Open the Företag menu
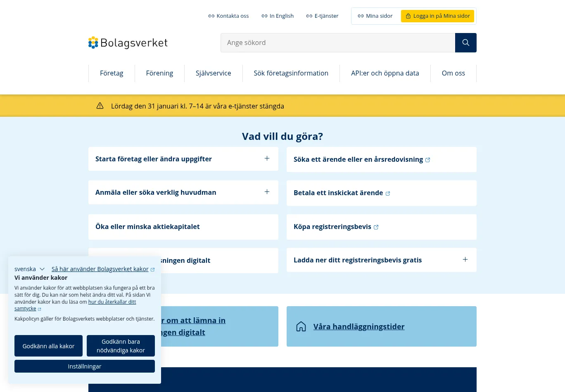 coord(112,73)
